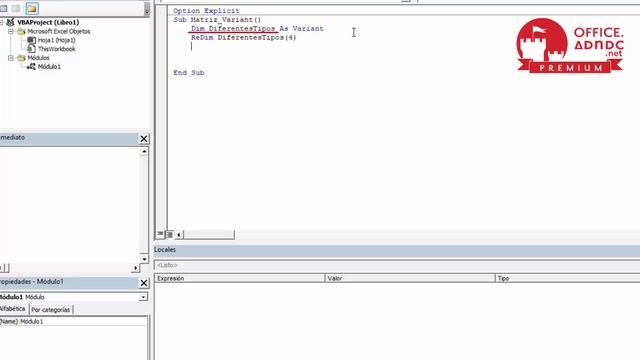Click the ThisWorkbook icon in the tree

(31, 49)
